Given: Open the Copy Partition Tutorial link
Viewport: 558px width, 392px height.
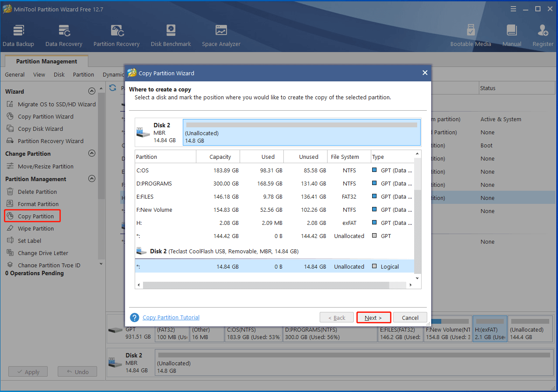Looking at the screenshot, I should tap(171, 318).
